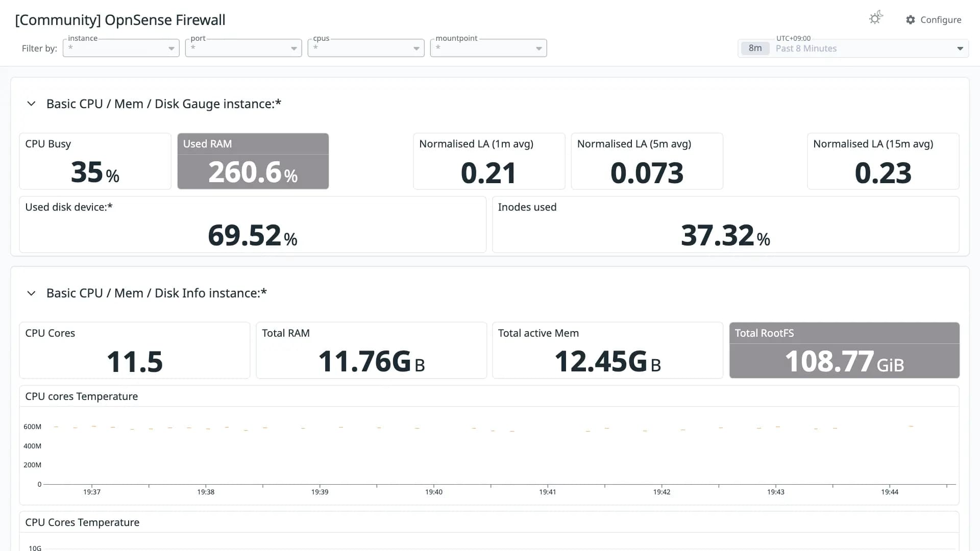The image size is (980, 551).
Task: Click the Normalised LA (15m avg) value 0.23
Action: click(883, 172)
